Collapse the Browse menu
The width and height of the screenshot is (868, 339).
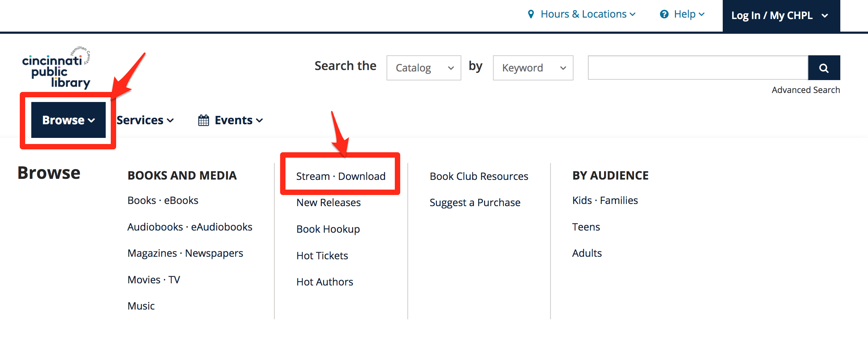68,120
